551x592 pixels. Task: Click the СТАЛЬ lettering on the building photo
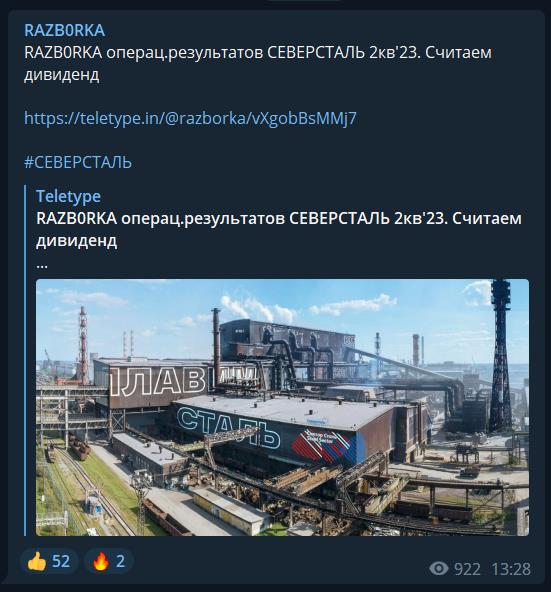click(x=229, y=428)
